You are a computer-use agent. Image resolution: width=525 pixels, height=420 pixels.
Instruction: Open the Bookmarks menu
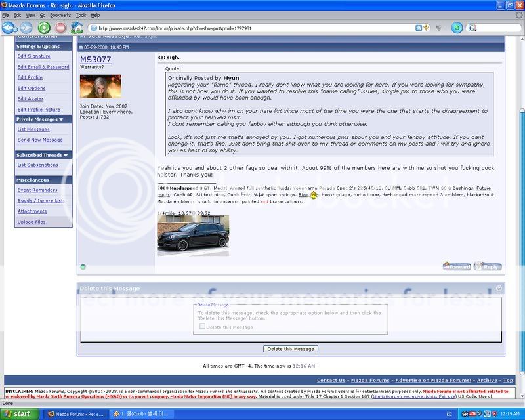pos(60,15)
